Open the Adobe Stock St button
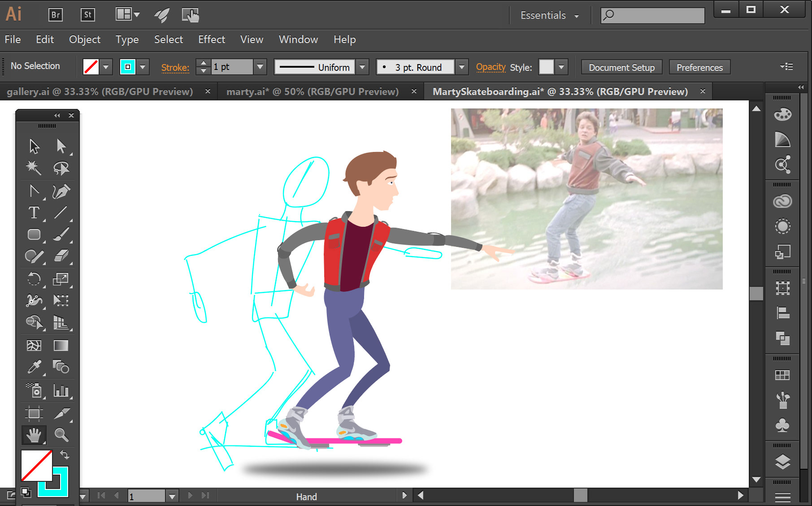The height and width of the screenshot is (506, 812). [x=87, y=15]
